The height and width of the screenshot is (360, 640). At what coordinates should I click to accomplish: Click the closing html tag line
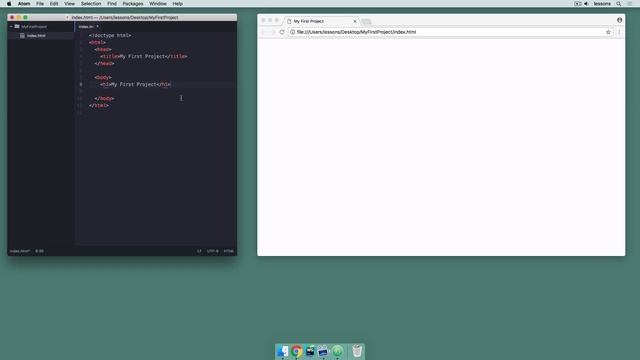point(99,105)
